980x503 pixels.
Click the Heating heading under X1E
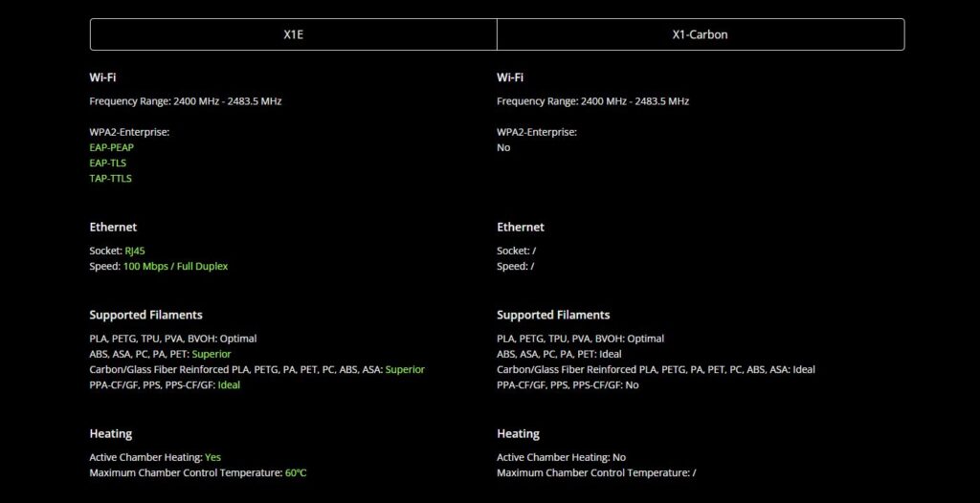coord(111,433)
